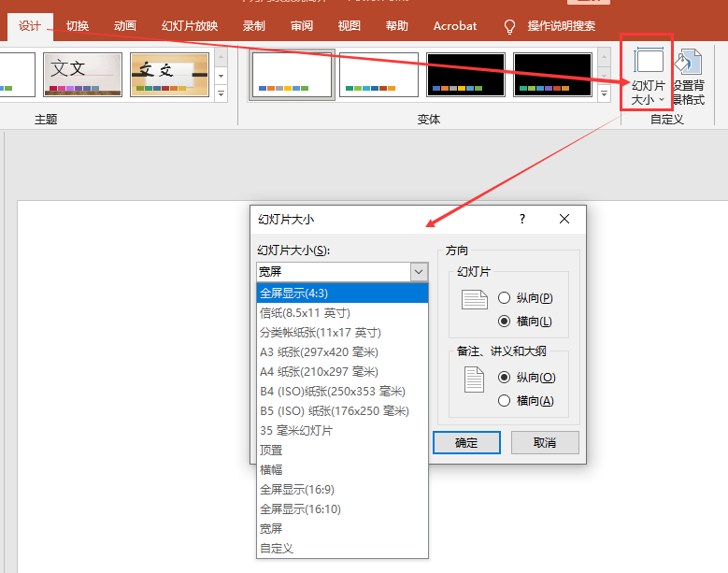This screenshot has height=573, width=728.
Task: Close the Slide Size dialog with X
Action: pyautogui.click(x=564, y=219)
